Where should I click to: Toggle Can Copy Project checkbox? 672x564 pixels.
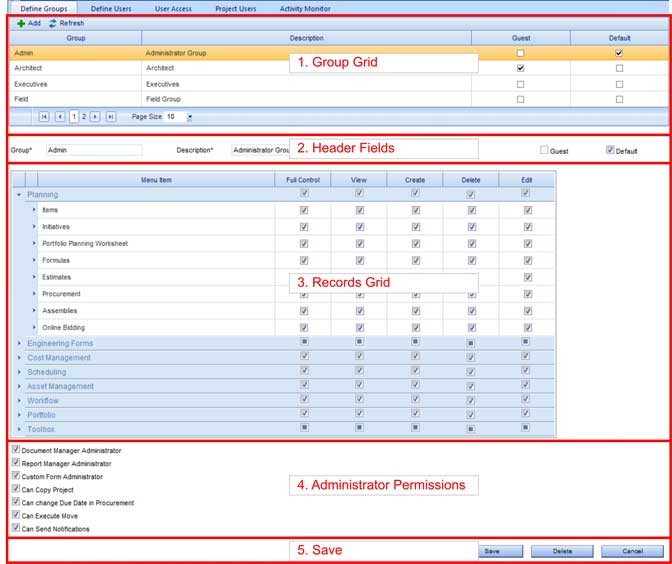pos(16,489)
